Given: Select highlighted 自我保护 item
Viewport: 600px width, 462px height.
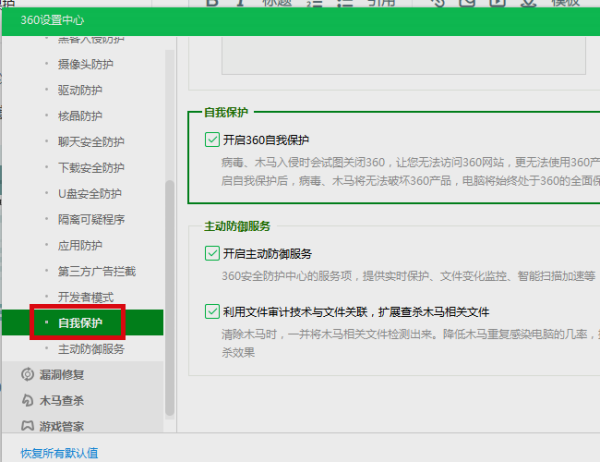Looking at the screenshot, I should [x=83, y=323].
